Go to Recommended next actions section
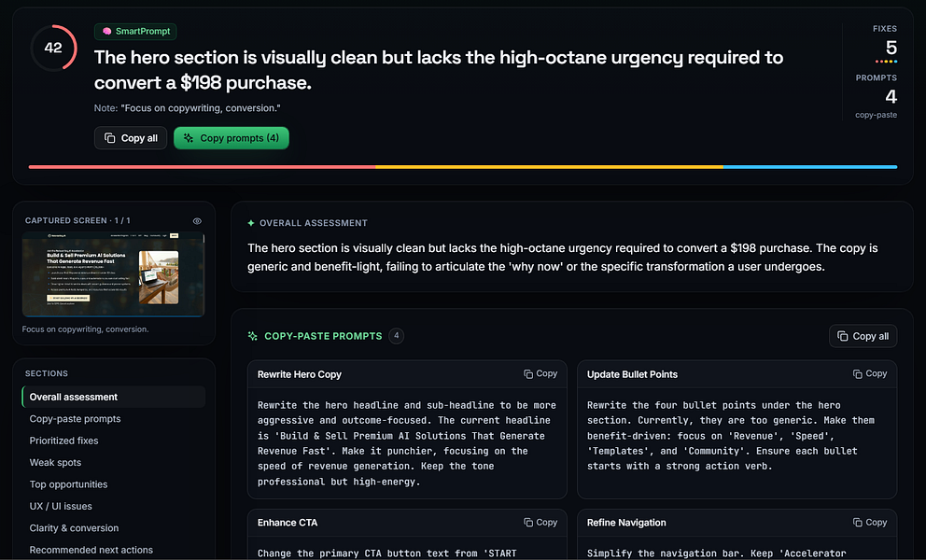Image resolution: width=926 pixels, height=560 pixels. click(91, 550)
